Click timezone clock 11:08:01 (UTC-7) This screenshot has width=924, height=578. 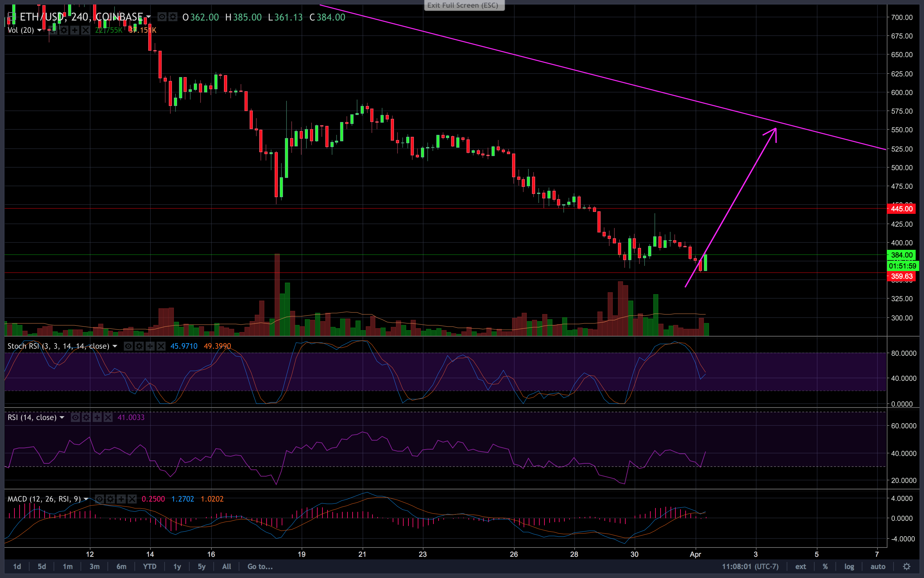click(750, 566)
